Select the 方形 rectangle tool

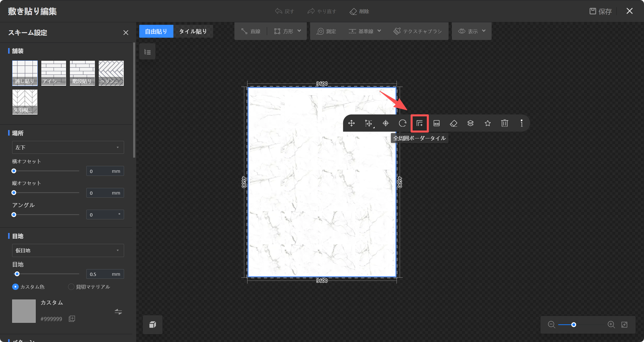284,31
